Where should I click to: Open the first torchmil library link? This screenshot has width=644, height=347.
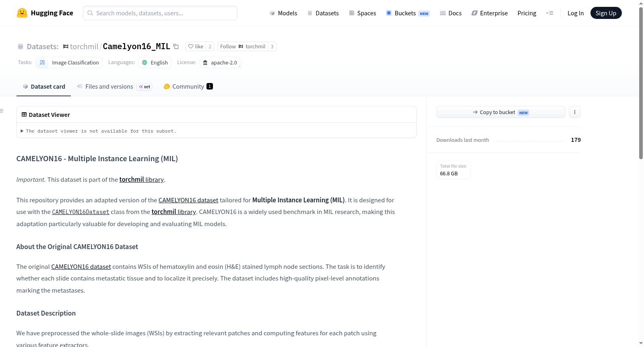pos(142,179)
